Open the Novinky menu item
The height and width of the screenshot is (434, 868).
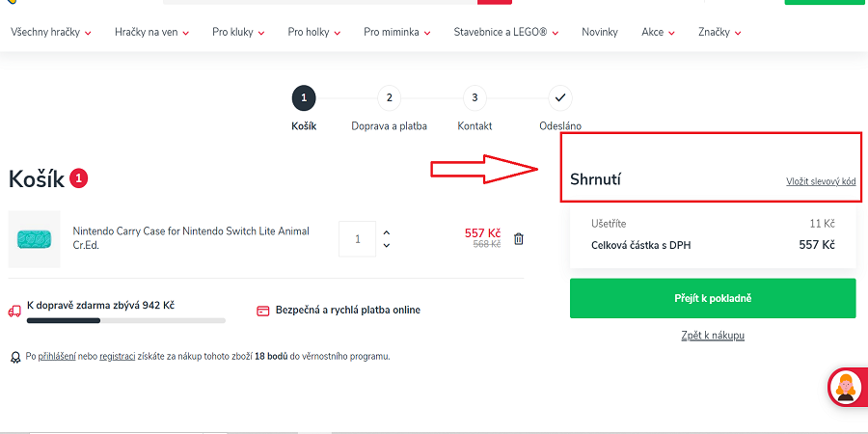[x=599, y=32]
